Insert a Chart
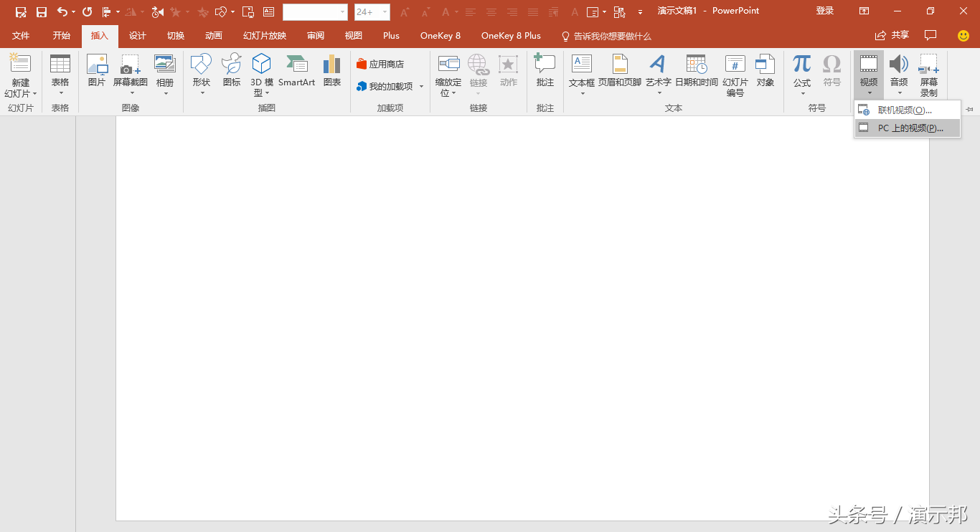The height and width of the screenshot is (532, 980). point(331,71)
